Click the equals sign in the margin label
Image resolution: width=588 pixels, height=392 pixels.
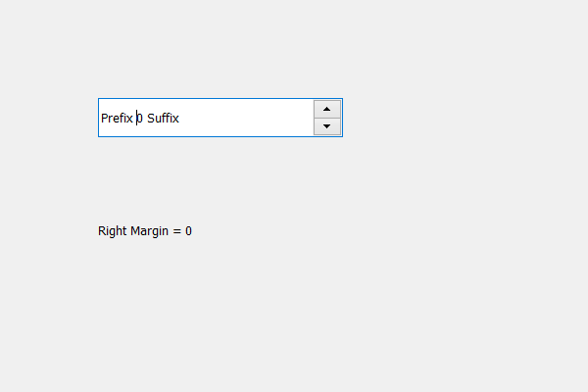coord(176,231)
